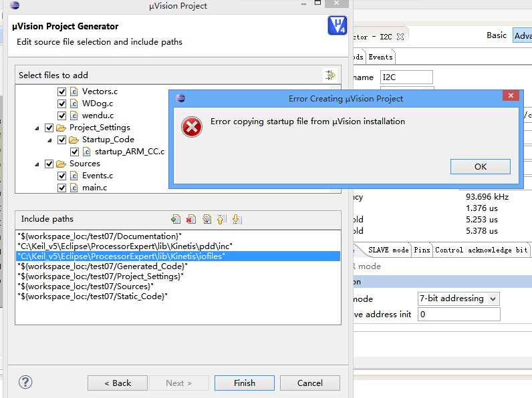Viewport: 532px width, 398px height.
Task: Collapse the Sources tree node
Action: [37, 164]
